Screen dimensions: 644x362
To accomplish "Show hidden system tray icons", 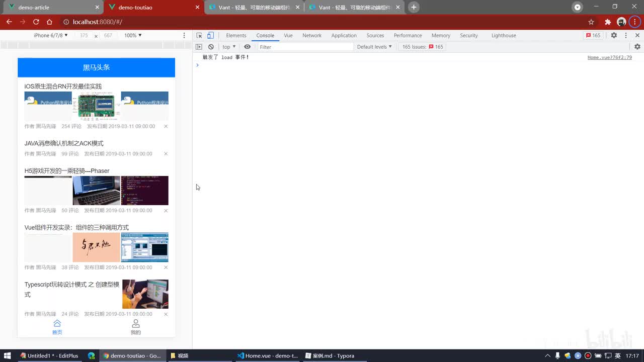I will tap(548, 355).
